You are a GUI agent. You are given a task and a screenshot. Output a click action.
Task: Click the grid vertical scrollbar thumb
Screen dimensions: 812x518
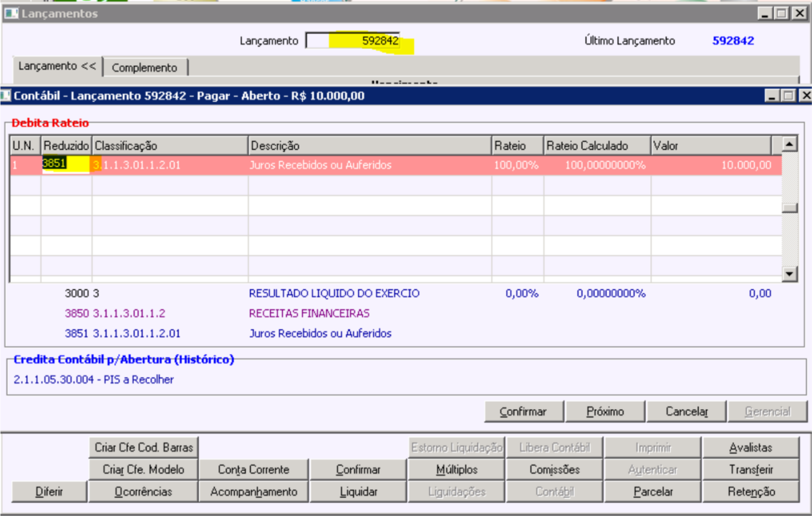pos(789,208)
